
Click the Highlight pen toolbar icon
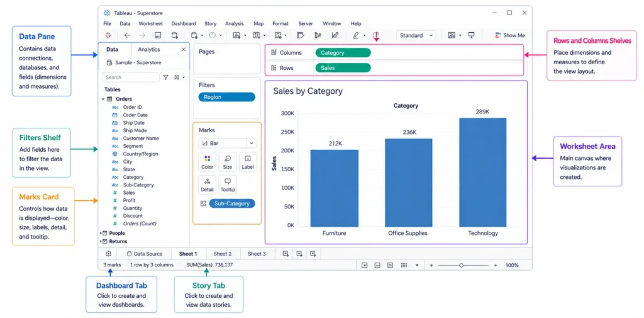356,35
